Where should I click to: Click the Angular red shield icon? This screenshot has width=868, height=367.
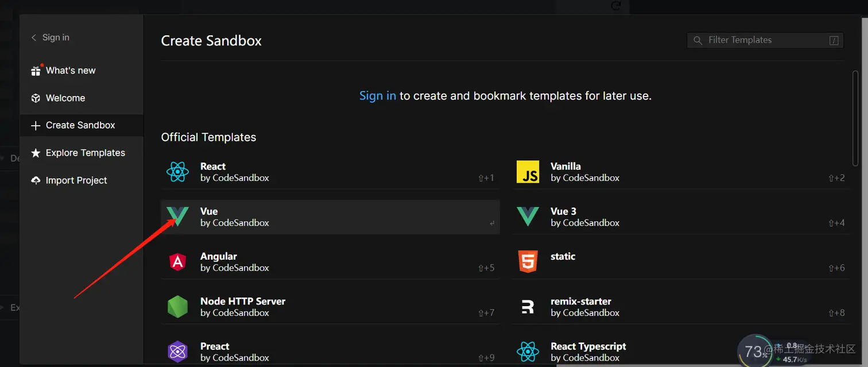click(177, 262)
